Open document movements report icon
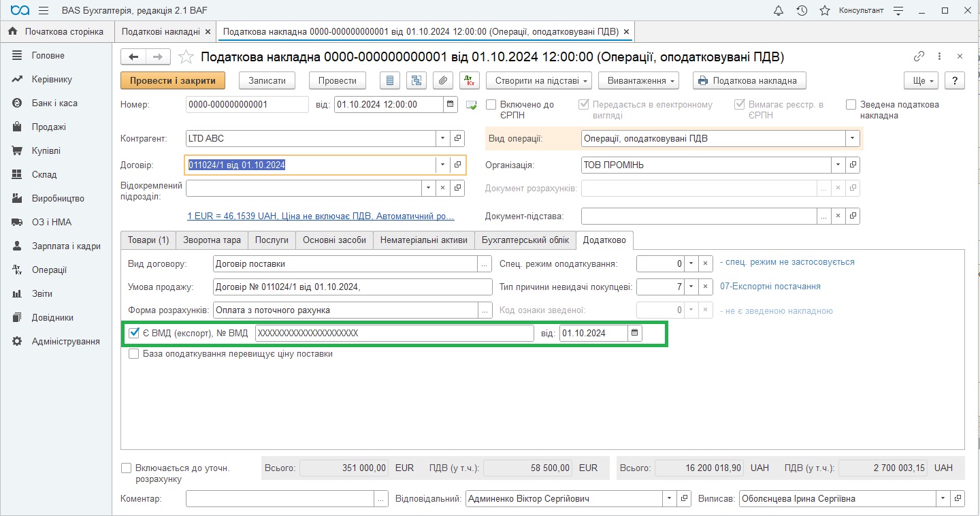 pos(390,80)
